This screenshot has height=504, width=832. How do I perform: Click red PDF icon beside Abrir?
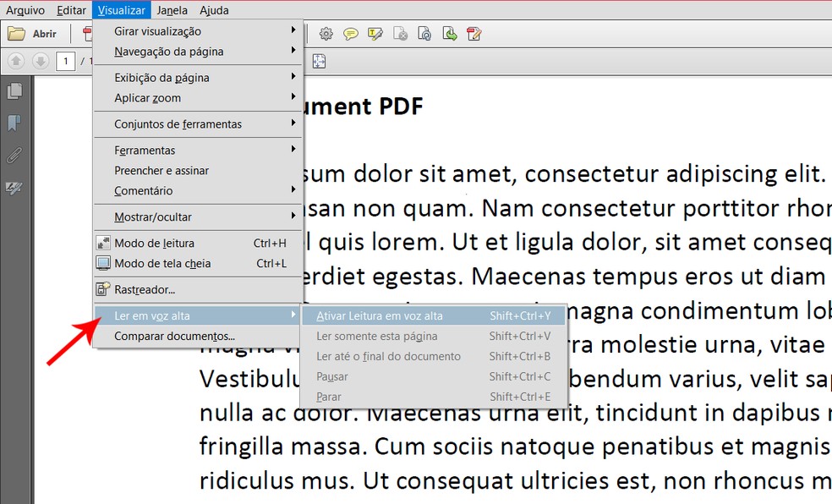click(88, 34)
